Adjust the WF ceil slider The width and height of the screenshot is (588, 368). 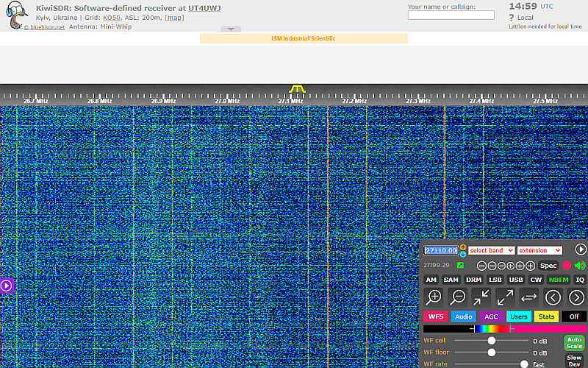pos(492,341)
